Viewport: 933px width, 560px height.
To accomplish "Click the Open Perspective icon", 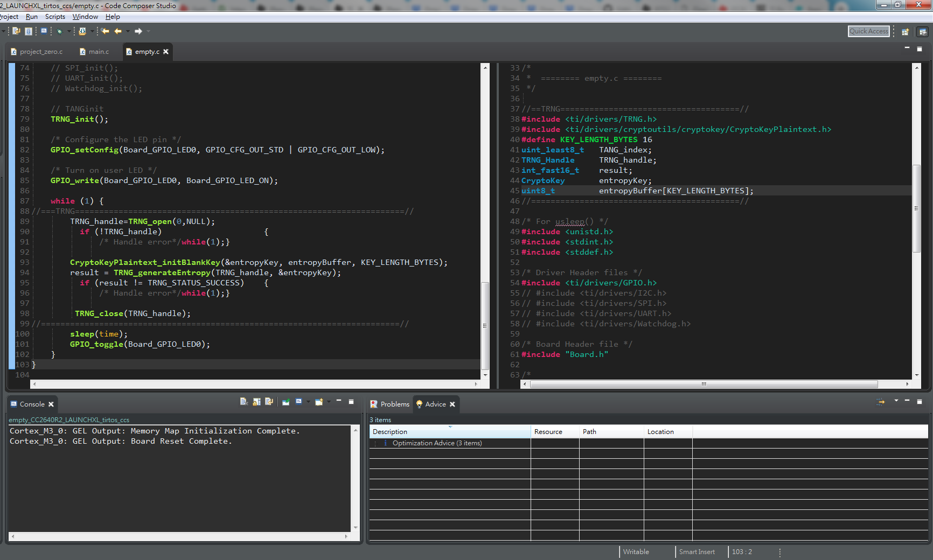I will point(905,32).
